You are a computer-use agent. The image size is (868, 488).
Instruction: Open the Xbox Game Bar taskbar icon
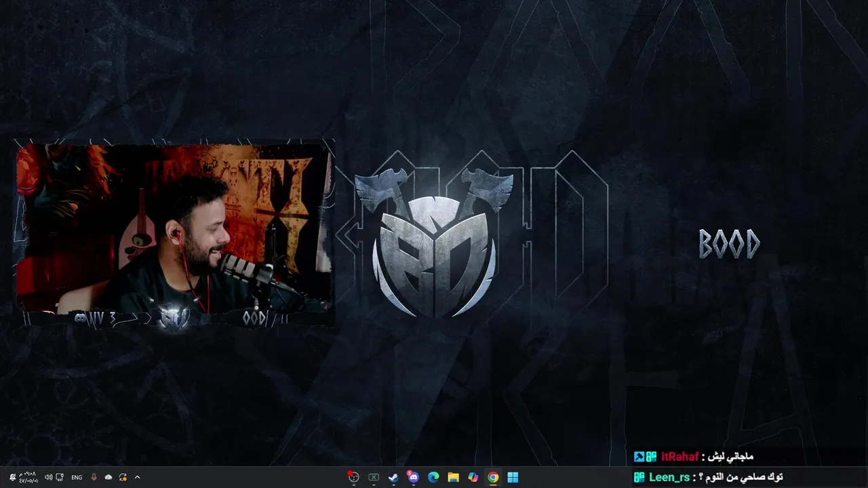(374, 477)
